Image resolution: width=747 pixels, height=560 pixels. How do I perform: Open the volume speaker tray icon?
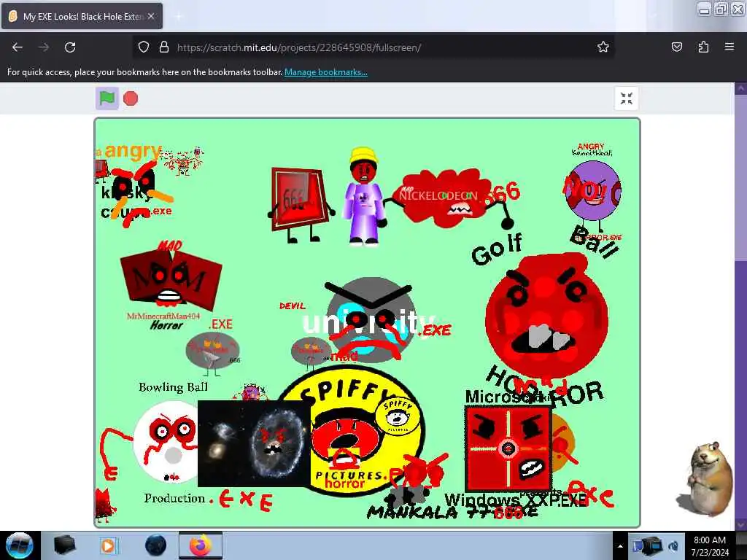point(673,546)
